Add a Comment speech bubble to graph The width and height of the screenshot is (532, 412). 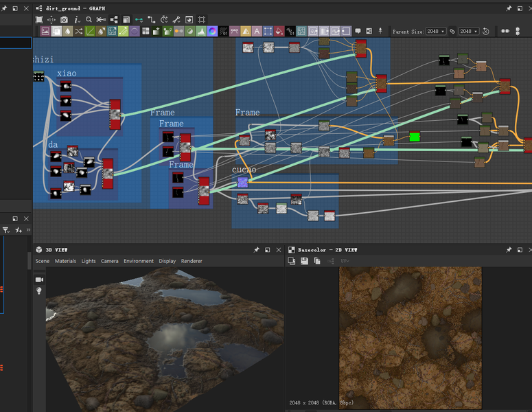coord(358,31)
